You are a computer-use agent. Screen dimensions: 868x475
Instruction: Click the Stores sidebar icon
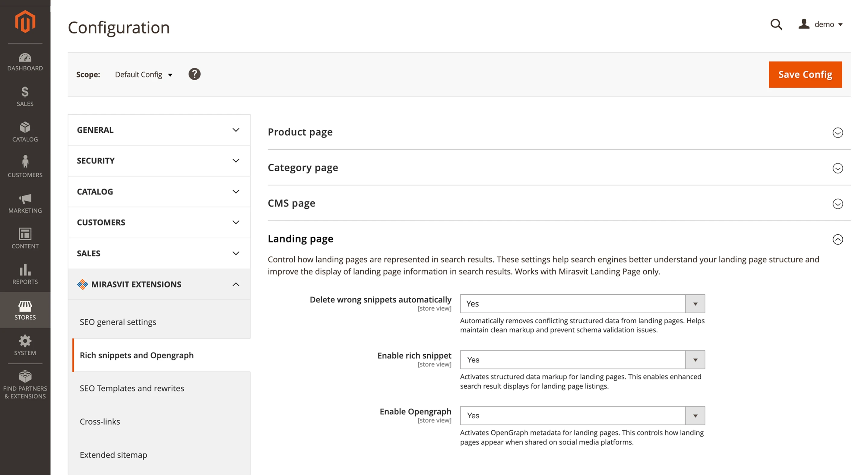(x=25, y=310)
